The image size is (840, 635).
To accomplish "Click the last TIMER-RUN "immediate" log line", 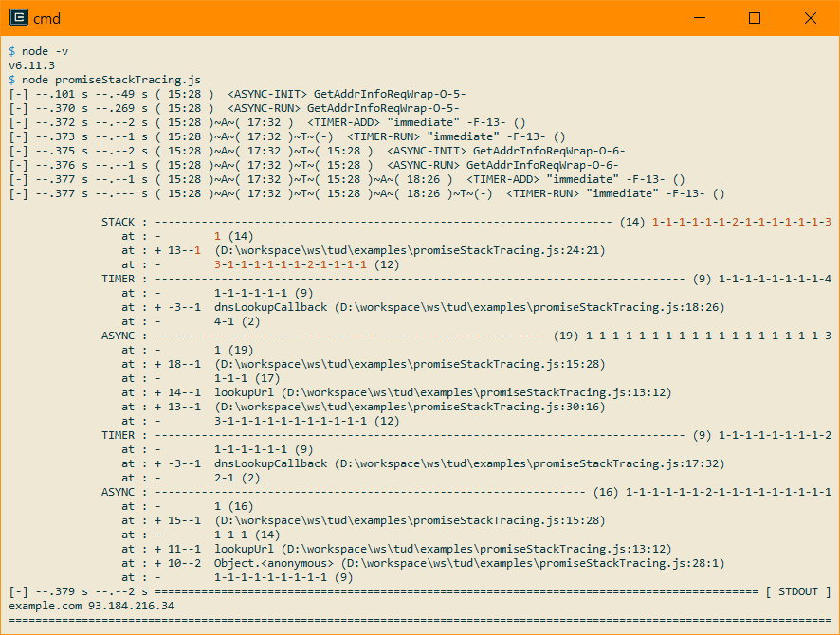I will pos(366,193).
